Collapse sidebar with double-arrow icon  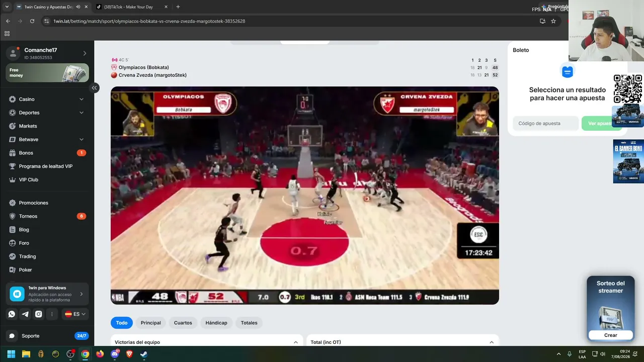(94, 88)
